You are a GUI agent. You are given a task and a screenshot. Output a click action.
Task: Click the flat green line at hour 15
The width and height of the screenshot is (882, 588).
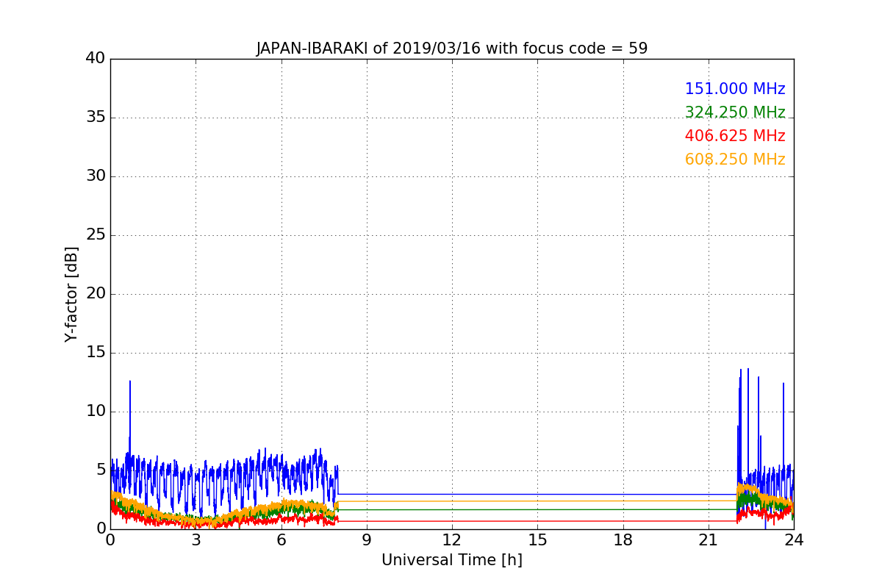[537, 509]
